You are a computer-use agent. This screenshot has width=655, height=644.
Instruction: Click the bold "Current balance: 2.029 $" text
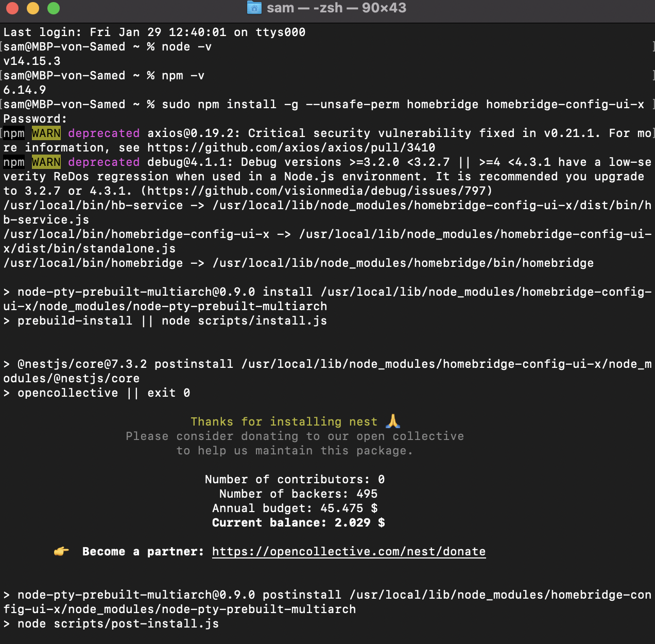[298, 522]
